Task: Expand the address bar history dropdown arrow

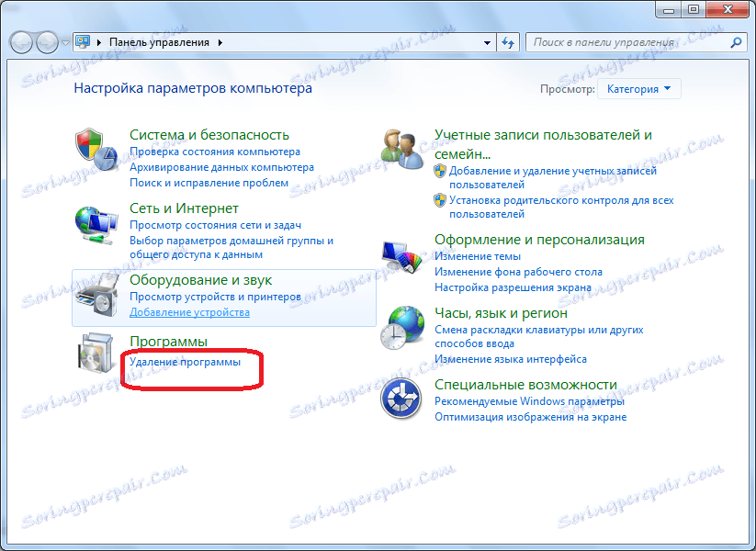Action: [487, 42]
